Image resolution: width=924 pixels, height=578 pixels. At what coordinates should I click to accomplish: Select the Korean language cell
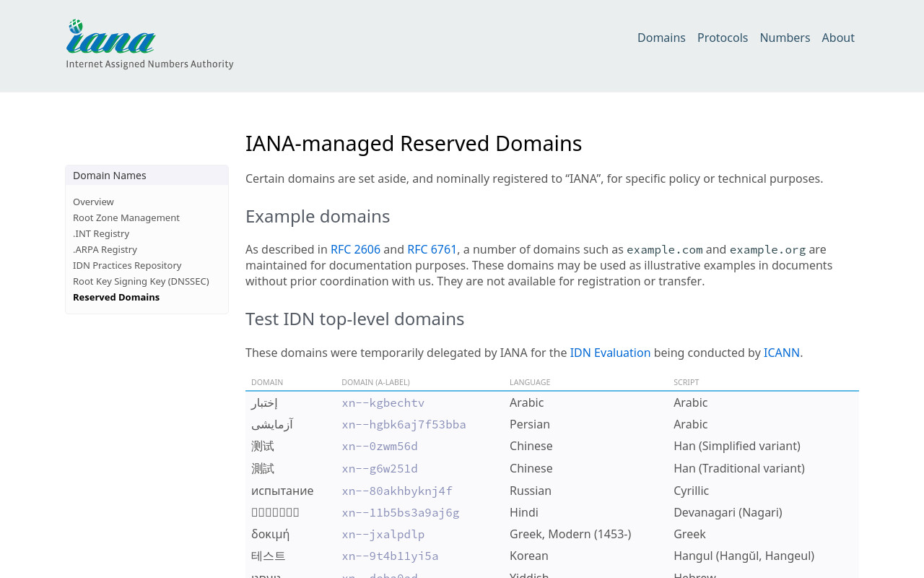529,556
